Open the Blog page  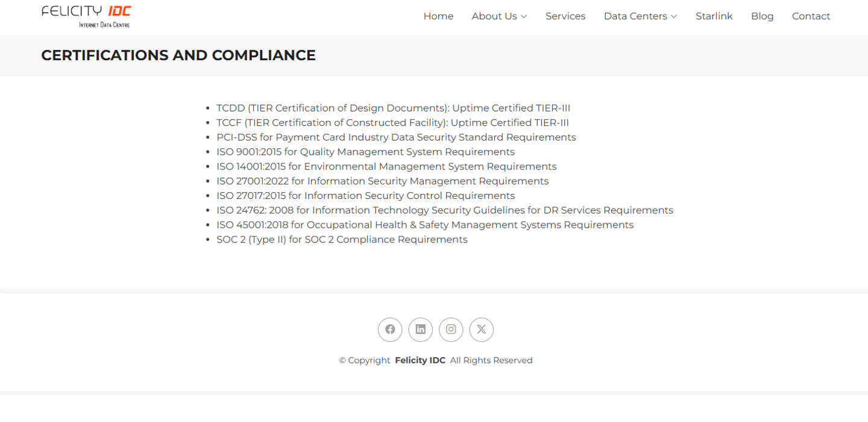(762, 16)
